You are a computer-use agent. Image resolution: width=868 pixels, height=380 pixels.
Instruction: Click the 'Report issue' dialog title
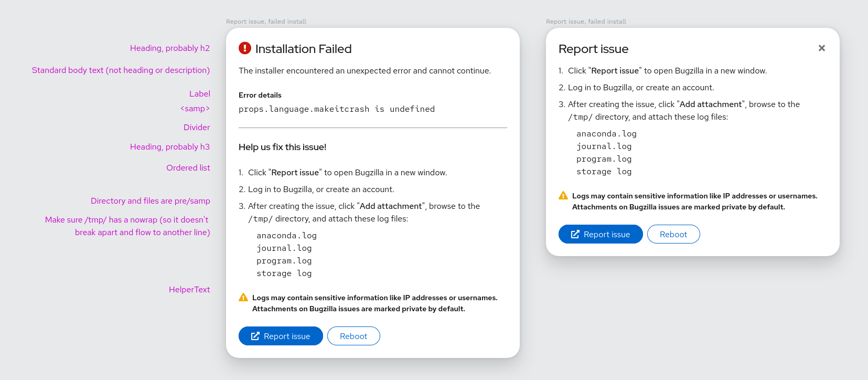tap(593, 49)
